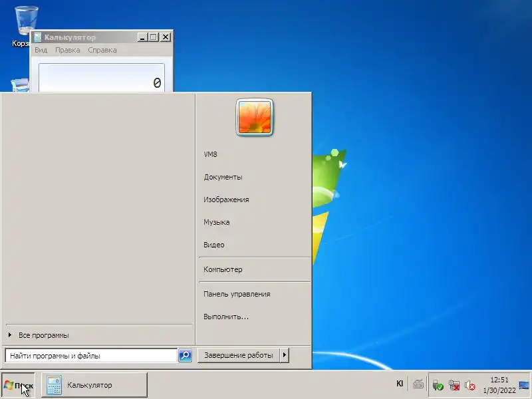Launch the Выполнить... dialog
Screen dimensions: 532x399
(x=226, y=317)
